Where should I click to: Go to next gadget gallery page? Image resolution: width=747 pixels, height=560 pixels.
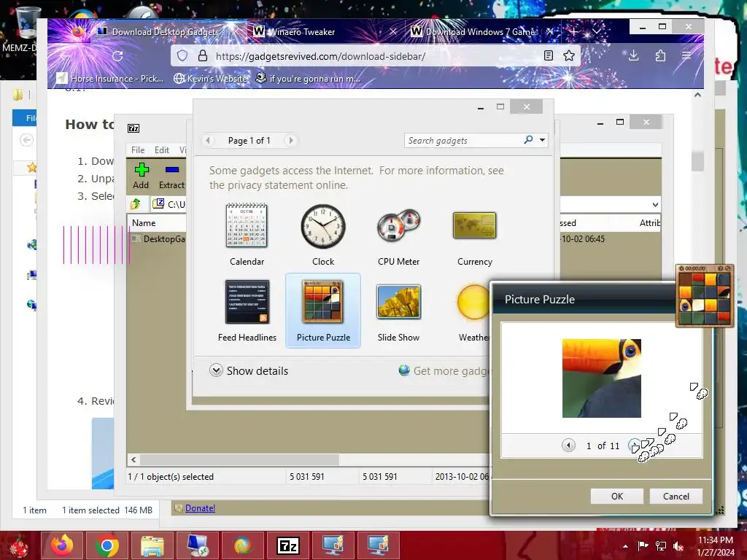[x=290, y=140]
